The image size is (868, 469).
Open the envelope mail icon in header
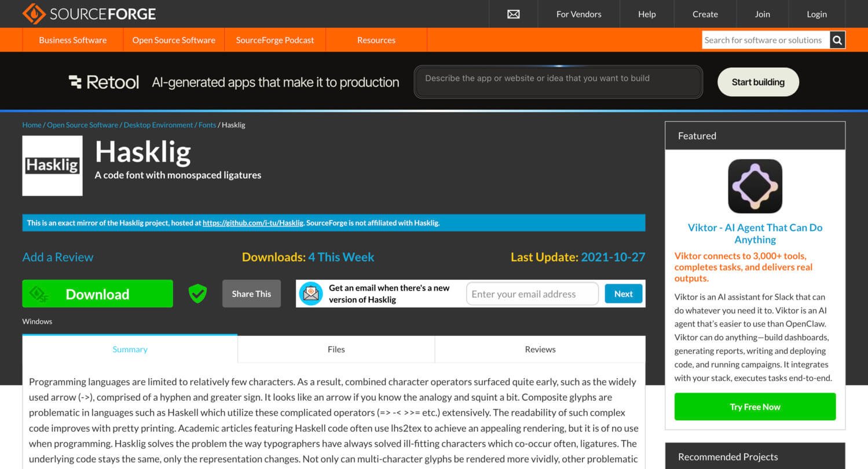(x=514, y=14)
